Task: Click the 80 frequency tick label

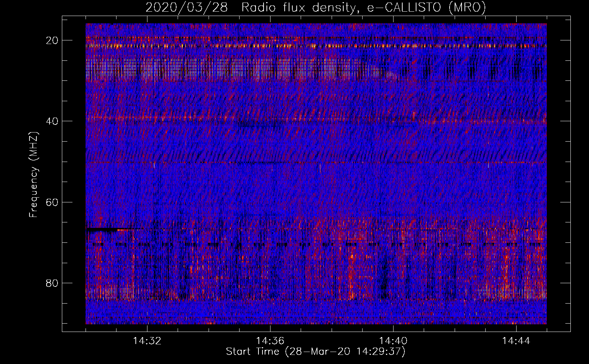Action: pyautogui.click(x=52, y=283)
